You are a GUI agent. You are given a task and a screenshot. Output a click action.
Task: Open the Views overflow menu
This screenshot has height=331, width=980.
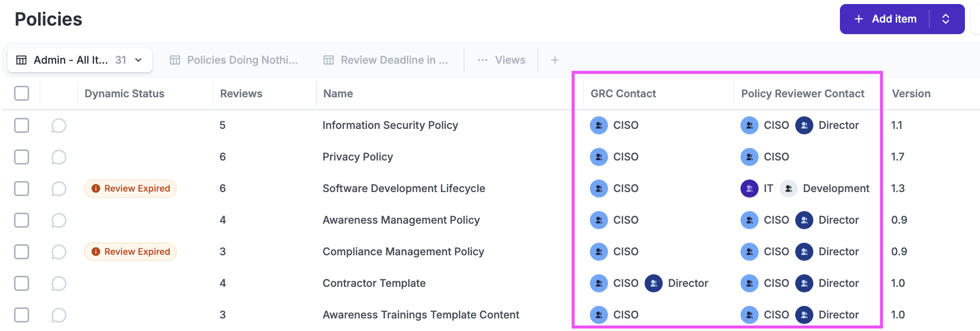point(502,60)
